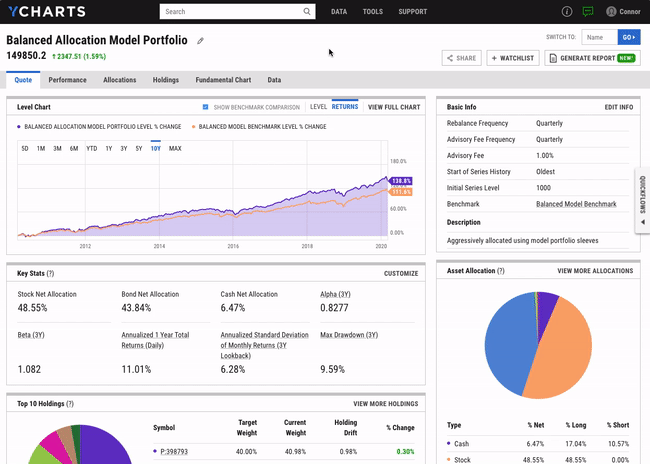650x464 pixels.
Task: Select the 10Y chart range
Action: 155,148
